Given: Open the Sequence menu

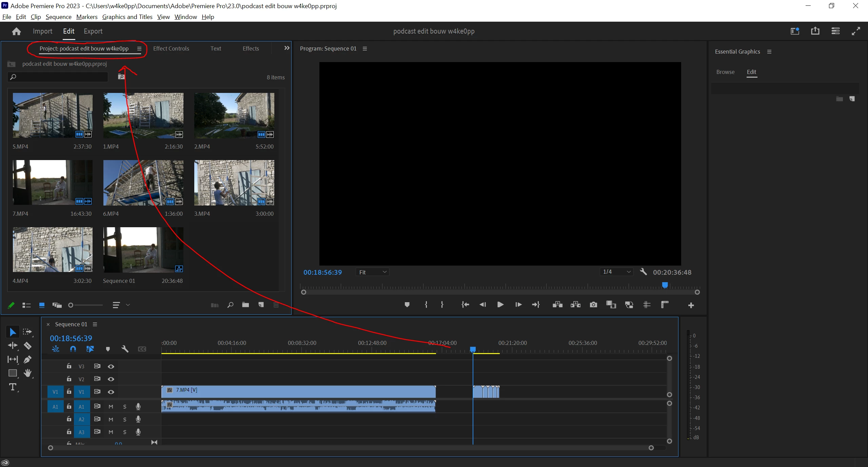Looking at the screenshot, I should [x=58, y=17].
